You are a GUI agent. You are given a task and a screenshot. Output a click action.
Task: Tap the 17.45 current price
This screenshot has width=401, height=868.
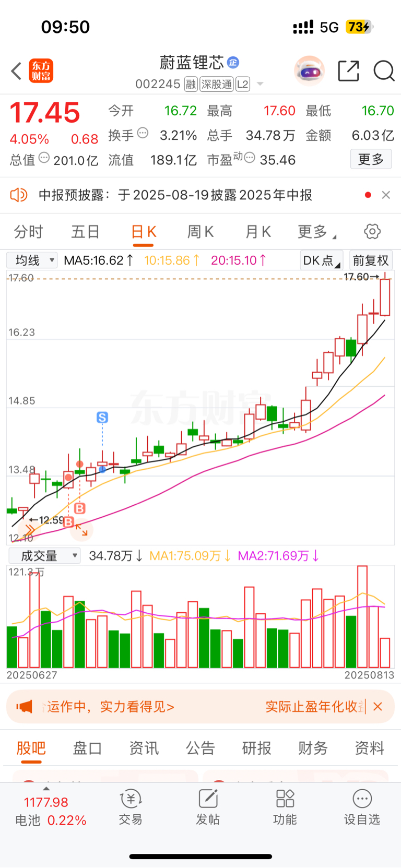click(x=45, y=113)
